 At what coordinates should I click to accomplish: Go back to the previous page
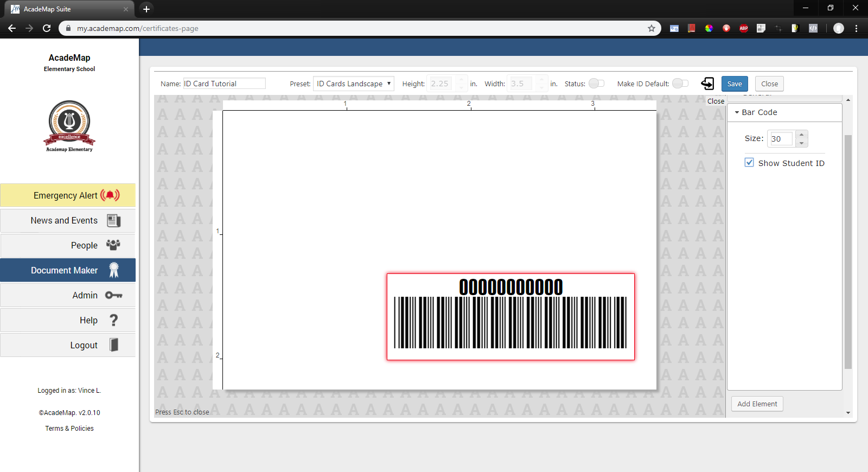12,28
